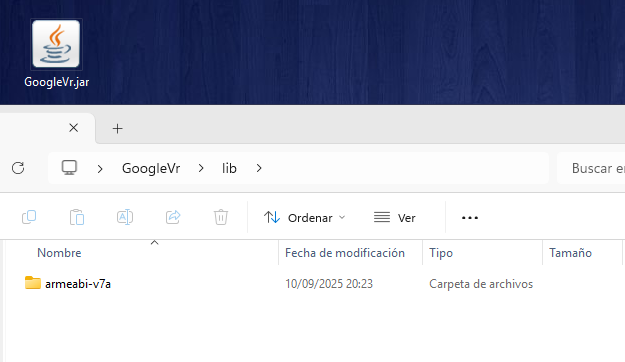This screenshot has width=625, height=362.
Task: Click the Copy toolbar icon
Action: coord(29,217)
